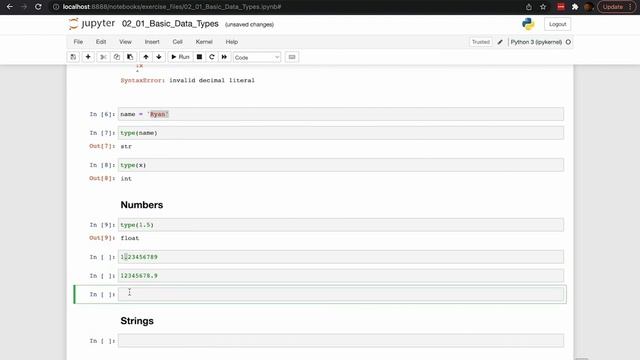
Task: Restart kernel and run all cells icon
Action: 224,57
